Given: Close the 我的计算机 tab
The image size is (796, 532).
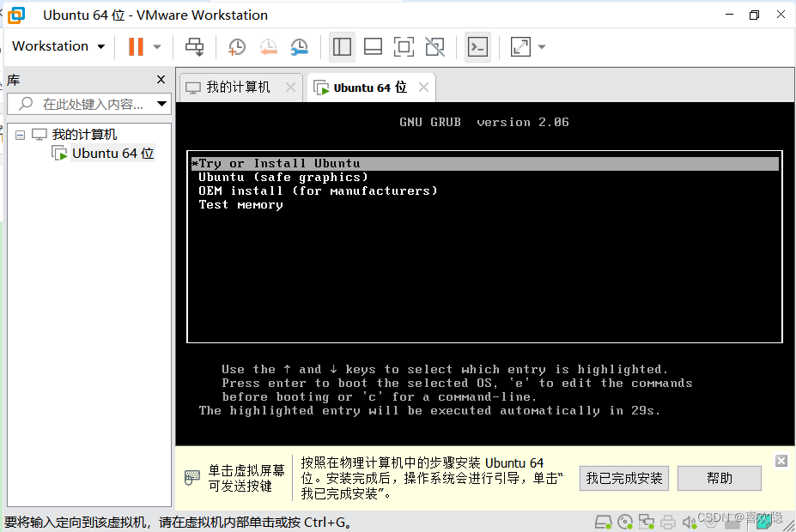Looking at the screenshot, I should pyautogui.click(x=290, y=88).
